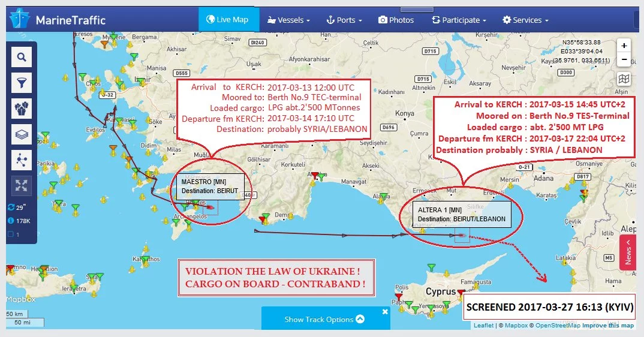644x337 pixels.
Task: Zoom in with the plus button
Action: tap(624, 46)
